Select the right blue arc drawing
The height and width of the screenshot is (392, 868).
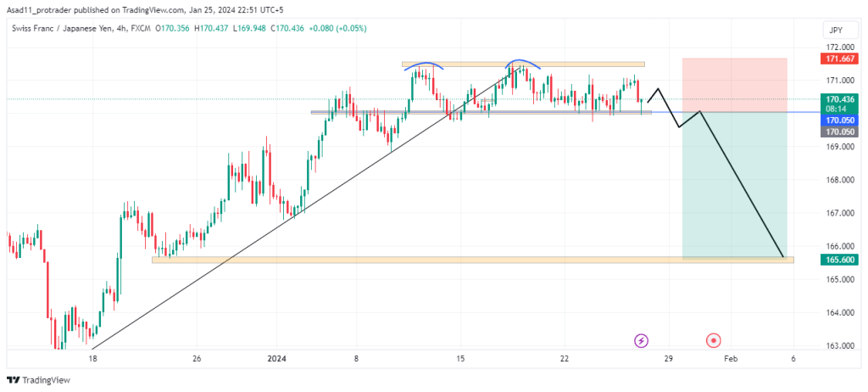(524, 63)
